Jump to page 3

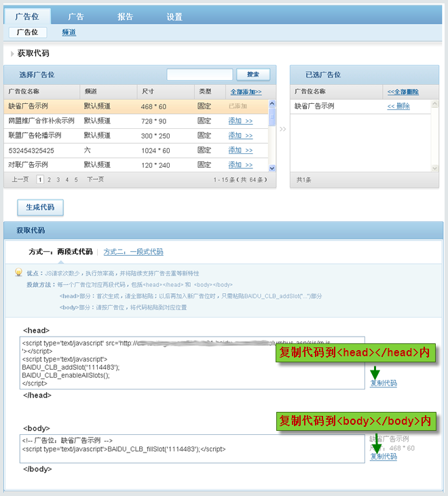coord(58,180)
